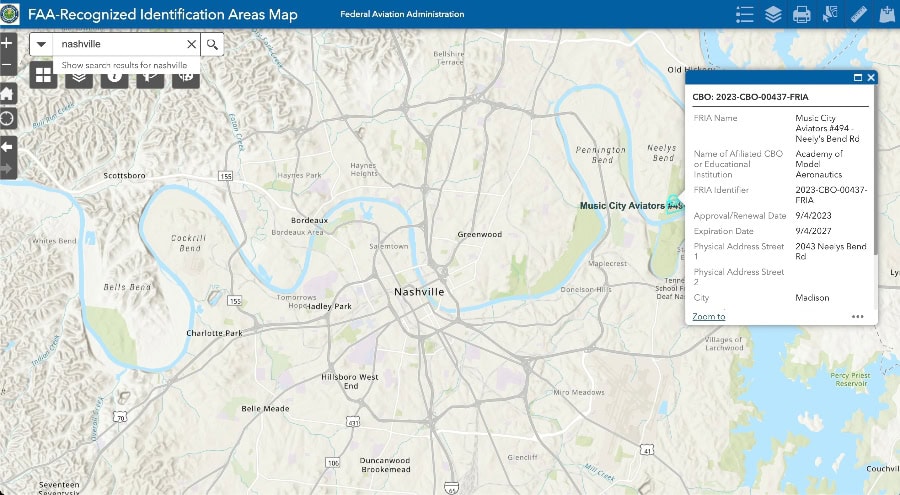Expand the search source dropdown arrow
The image size is (900, 495).
click(42, 45)
